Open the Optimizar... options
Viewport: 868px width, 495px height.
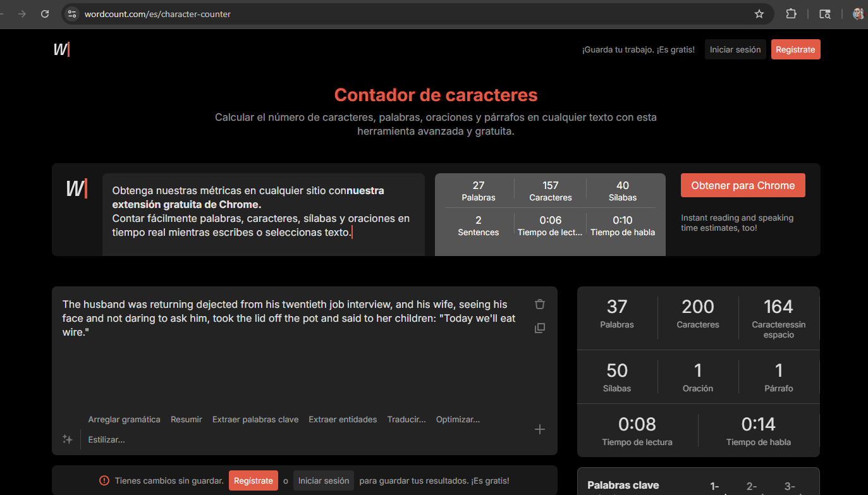458,419
